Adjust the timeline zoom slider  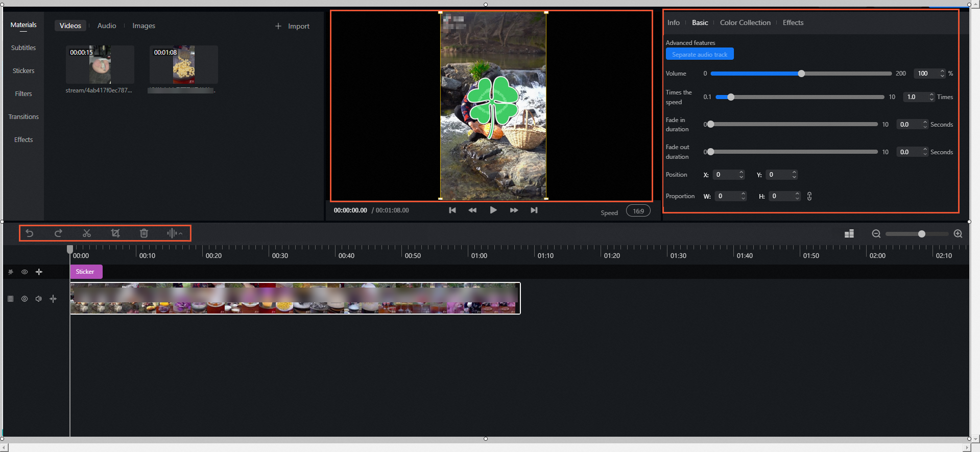[917, 234]
